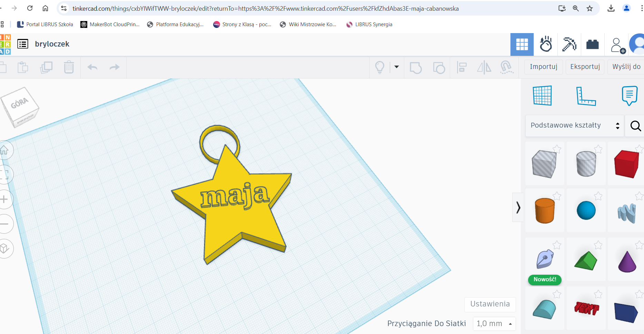The height and width of the screenshot is (334, 644).
Task: Ungroup the selected shapes
Action: (x=439, y=68)
